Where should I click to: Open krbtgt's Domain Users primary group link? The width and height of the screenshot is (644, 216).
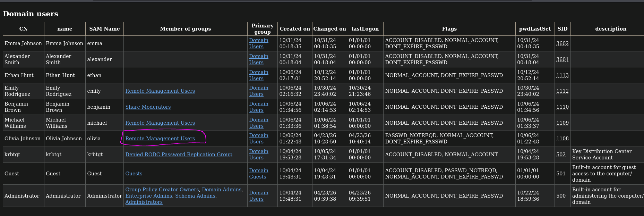258,155
